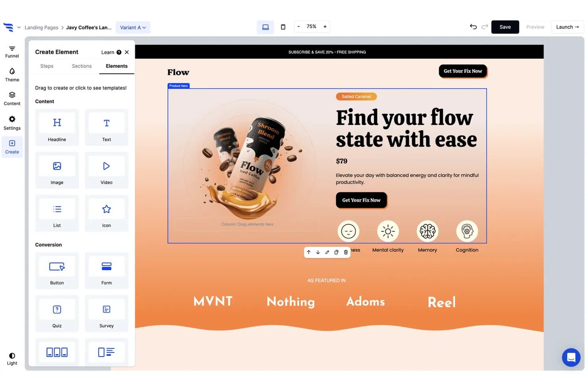
Task: Open the Variant A dropdown
Action: (x=133, y=27)
